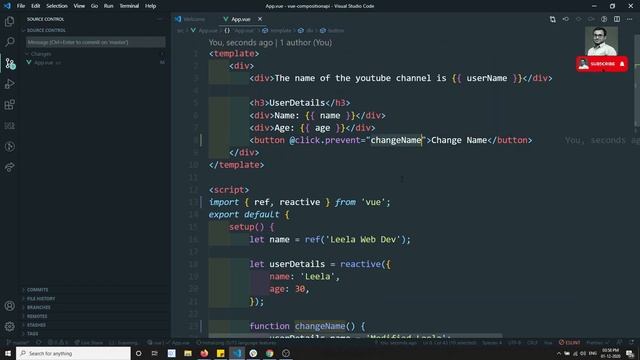
Task: Open the Go menu
Action: click(94, 6)
